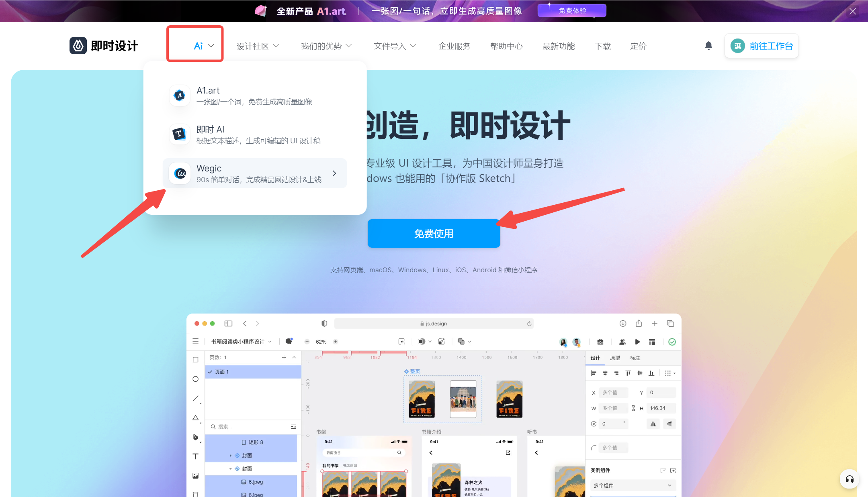Select the rectangle frame tool
Viewport: 868px width, 497px height.
[x=196, y=359]
